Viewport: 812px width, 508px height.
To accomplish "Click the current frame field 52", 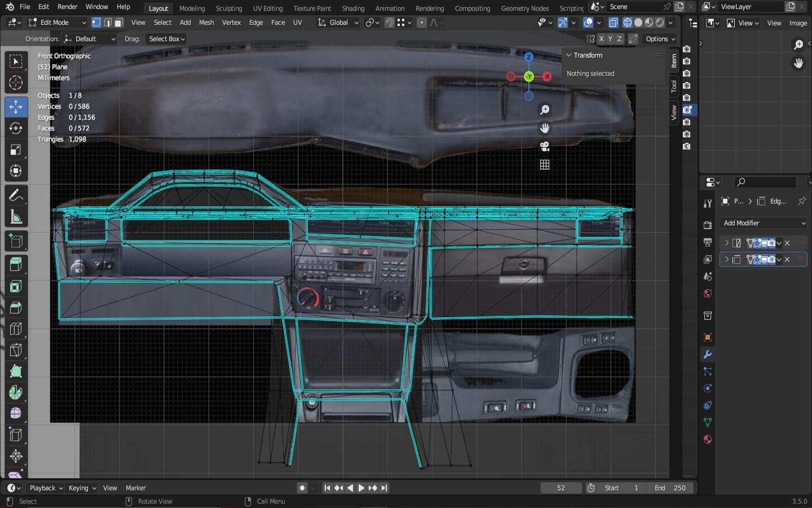I will tap(561, 488).
